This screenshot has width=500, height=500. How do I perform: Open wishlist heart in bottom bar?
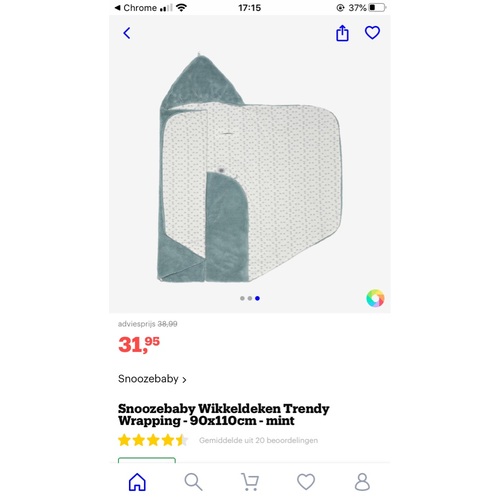pos(306,482)
